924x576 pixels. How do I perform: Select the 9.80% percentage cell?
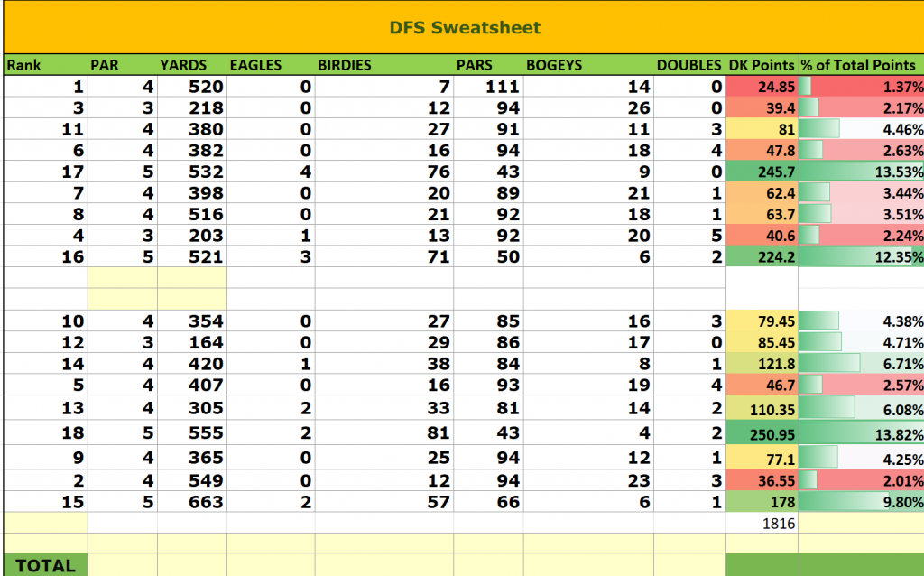point(861,501)
